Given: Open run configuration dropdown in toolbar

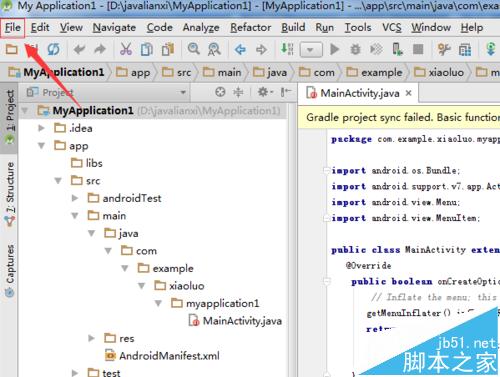Looking at the screenshot, I should pos(311,50).
